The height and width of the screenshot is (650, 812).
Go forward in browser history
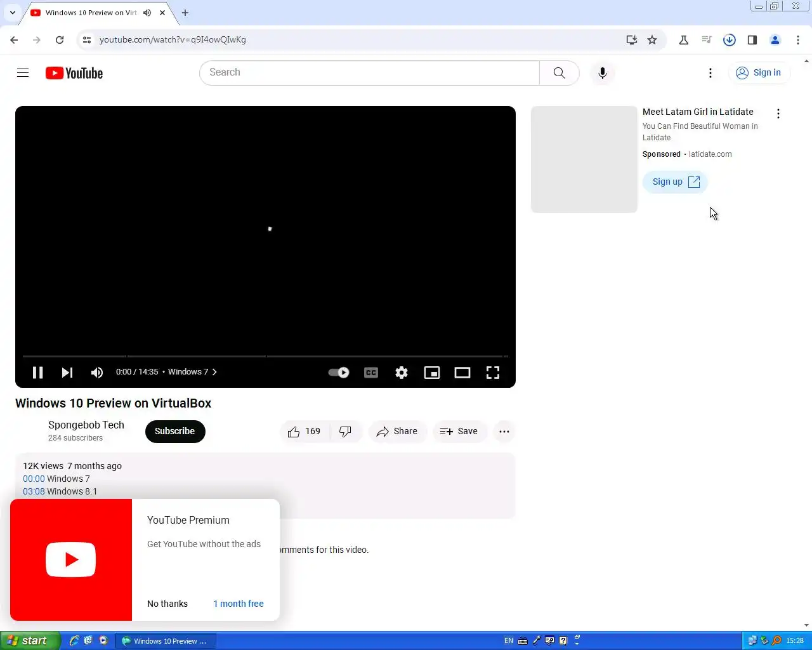coord(37,40)
